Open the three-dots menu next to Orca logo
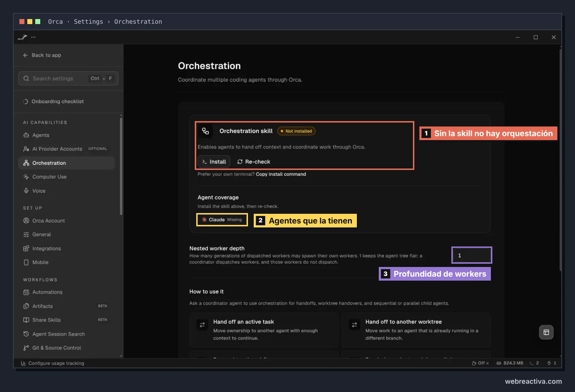 point(33,37)
